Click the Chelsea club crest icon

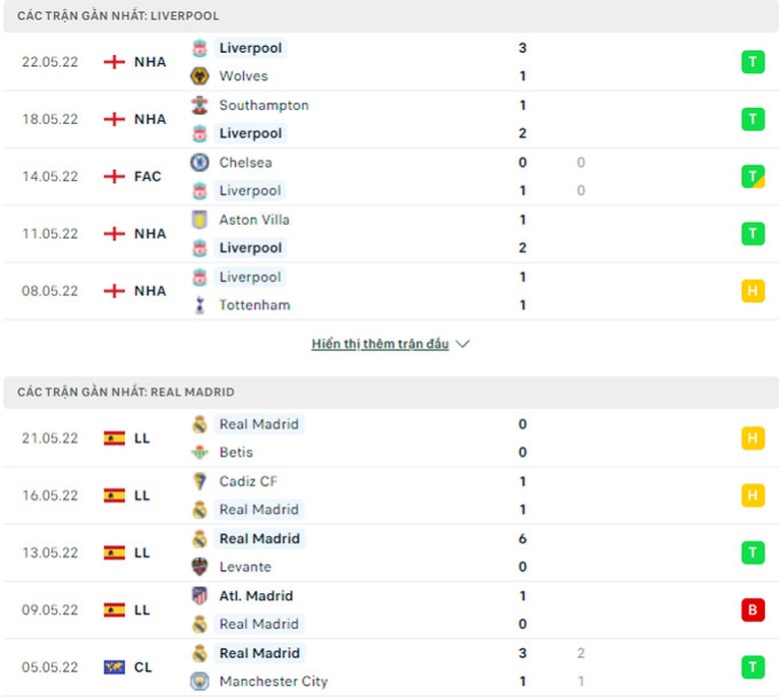pos(200,162)
